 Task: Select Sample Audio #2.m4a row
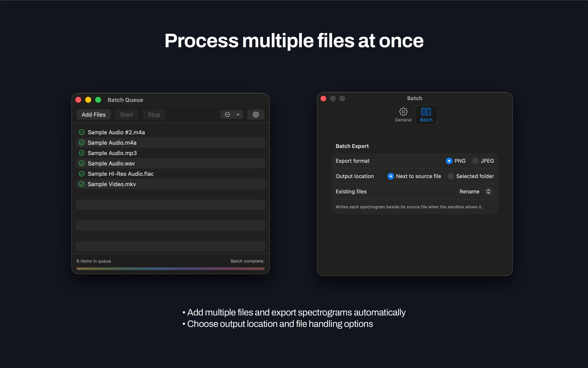(170, 132)
